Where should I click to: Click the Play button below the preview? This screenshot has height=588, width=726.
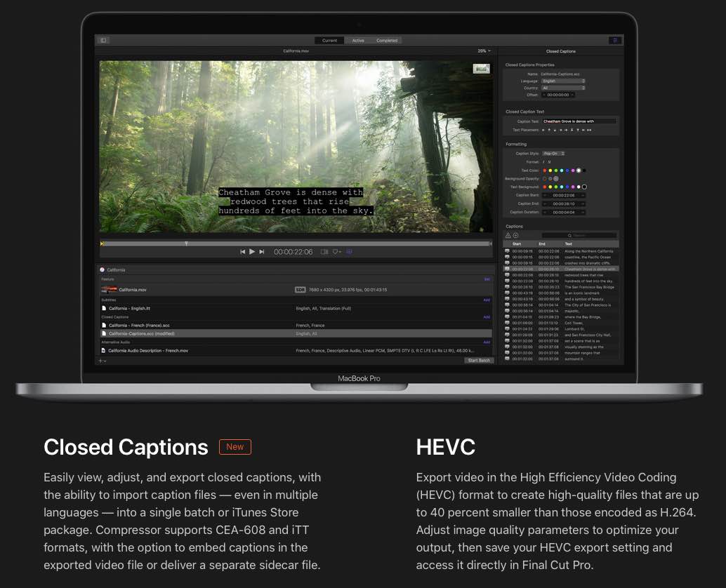[252, 252]
